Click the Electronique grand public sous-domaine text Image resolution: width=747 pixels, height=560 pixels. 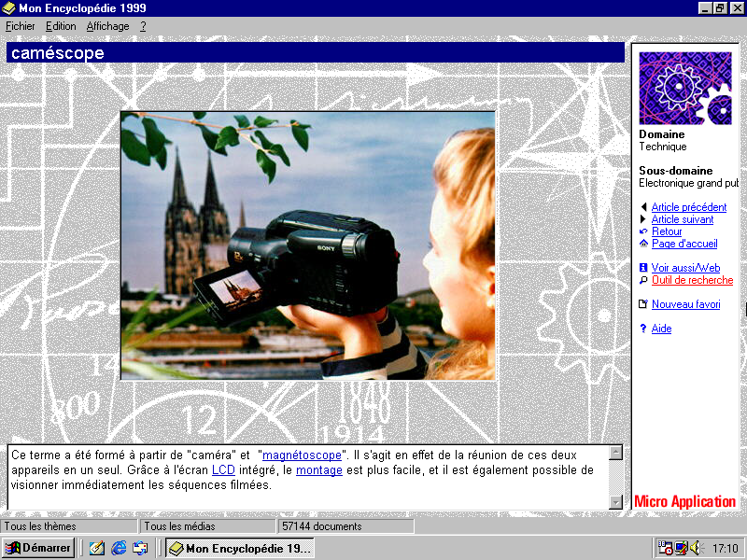(688, 183)
